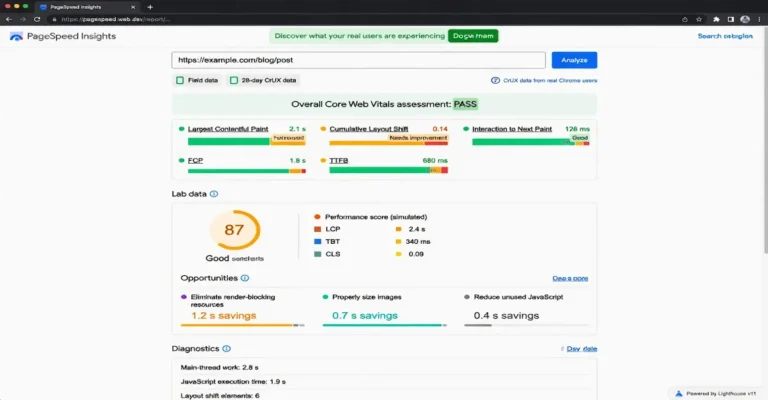Image resolution: width=768 pixels, height=400 pixels.
Task: Click the Analyze button
Action: click(x=574, y=60)
